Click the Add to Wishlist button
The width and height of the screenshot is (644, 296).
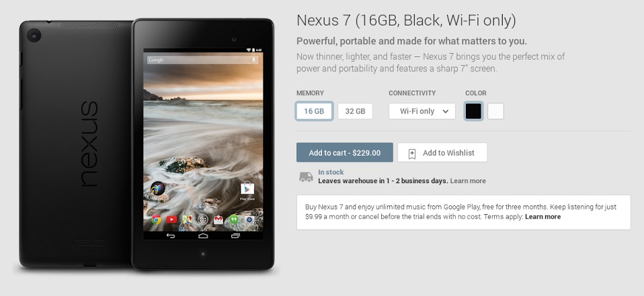click(x=442, y=152)
